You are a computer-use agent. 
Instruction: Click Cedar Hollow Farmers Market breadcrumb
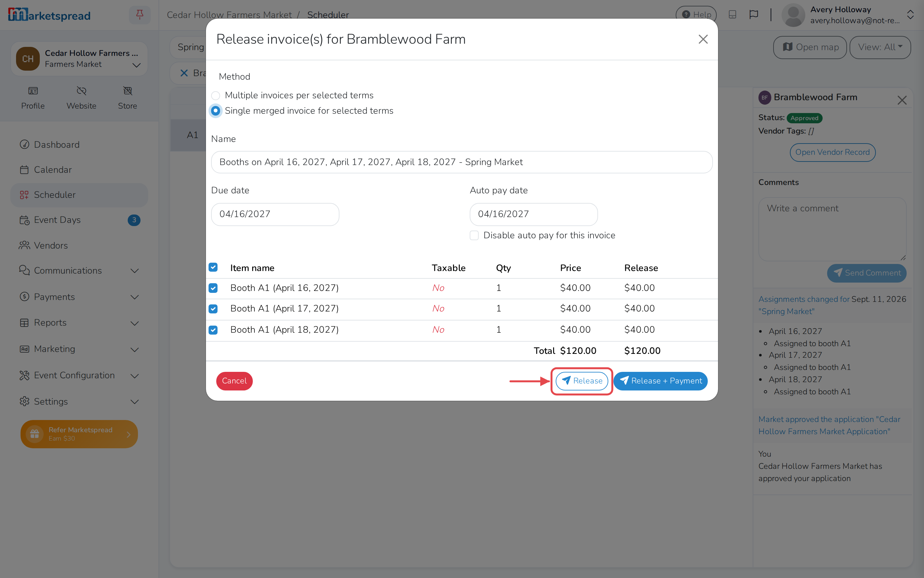click(x=229, y=15)
